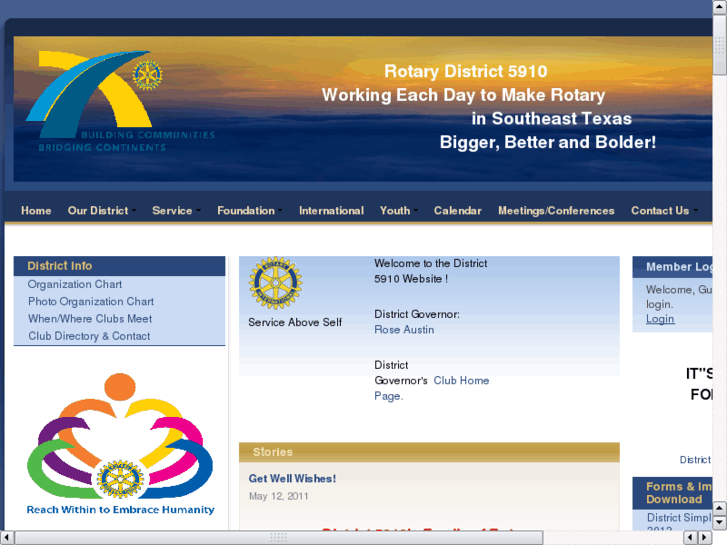This screenshot has height=545, width=727.
Task: Open the Organization Chart link
Action: coord(75,284)
